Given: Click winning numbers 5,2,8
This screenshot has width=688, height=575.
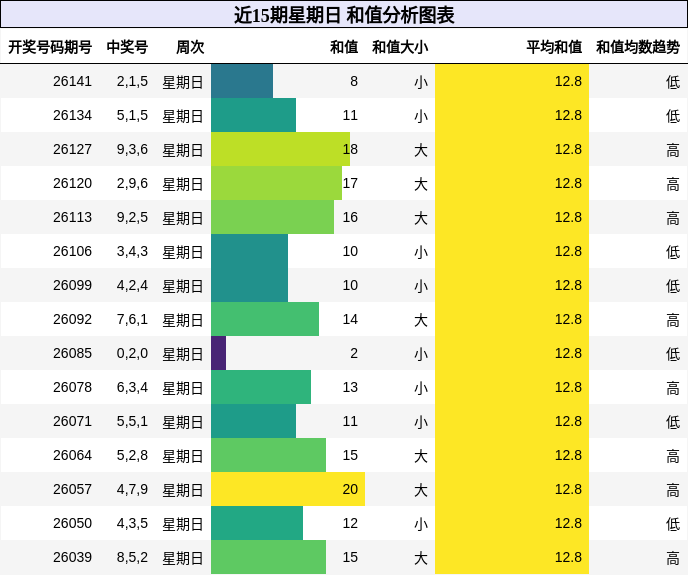Looking at the screenshot, I should 132,455.
